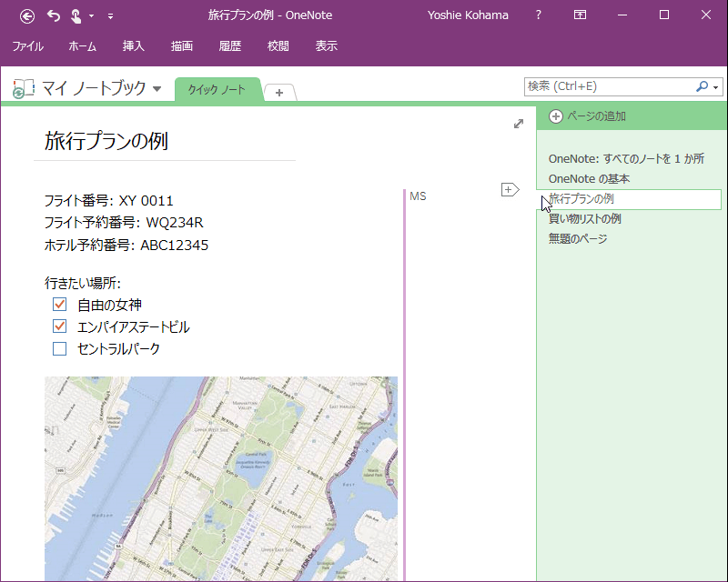This screenshot has height=582, width=728.
Task: Click the Ribbon Display Options icon
Action: point(580,15)
